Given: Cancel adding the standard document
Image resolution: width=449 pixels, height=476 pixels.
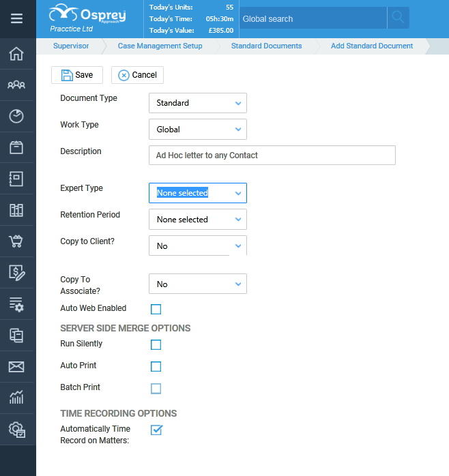Looking at the screenshot, I should point(137,75).
